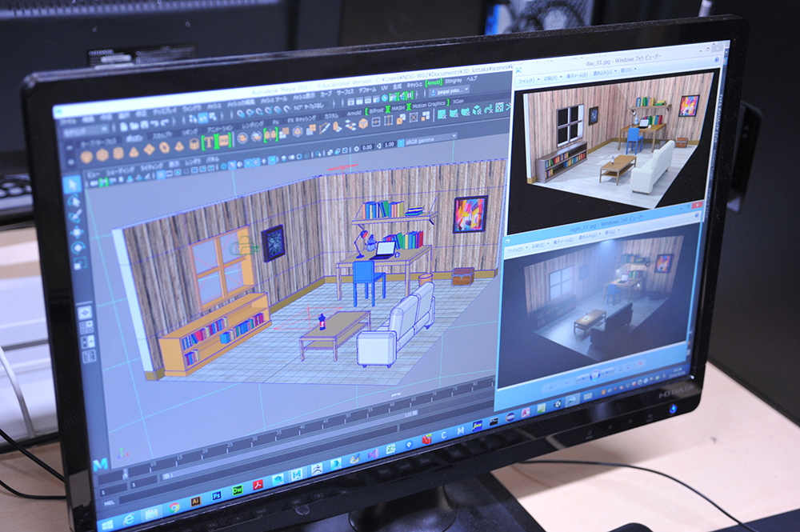Click the Multi-Cut tool shelf icon
The height and width of the screenshot is (532, 800).
[325, 130]
